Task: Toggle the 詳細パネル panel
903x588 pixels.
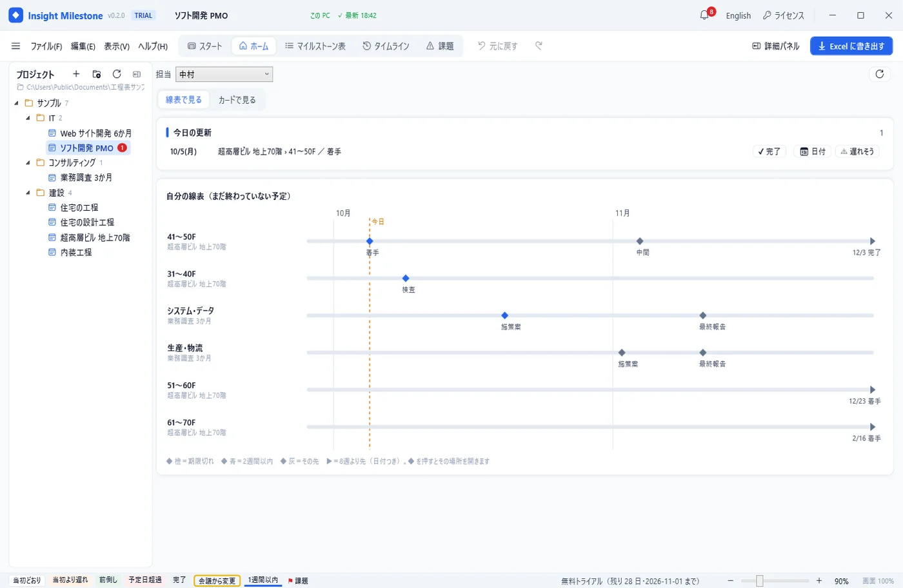Action: coord(776,46)
